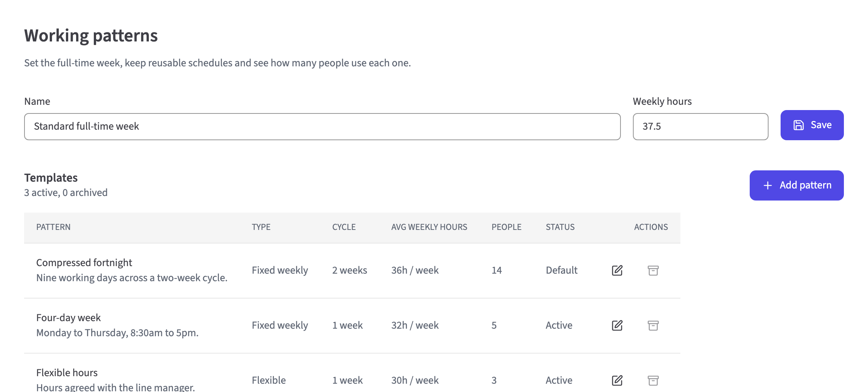Click the '2 weeks' cycle cell
This screenshot has height=392, width=868.
[x=350, y=270]
